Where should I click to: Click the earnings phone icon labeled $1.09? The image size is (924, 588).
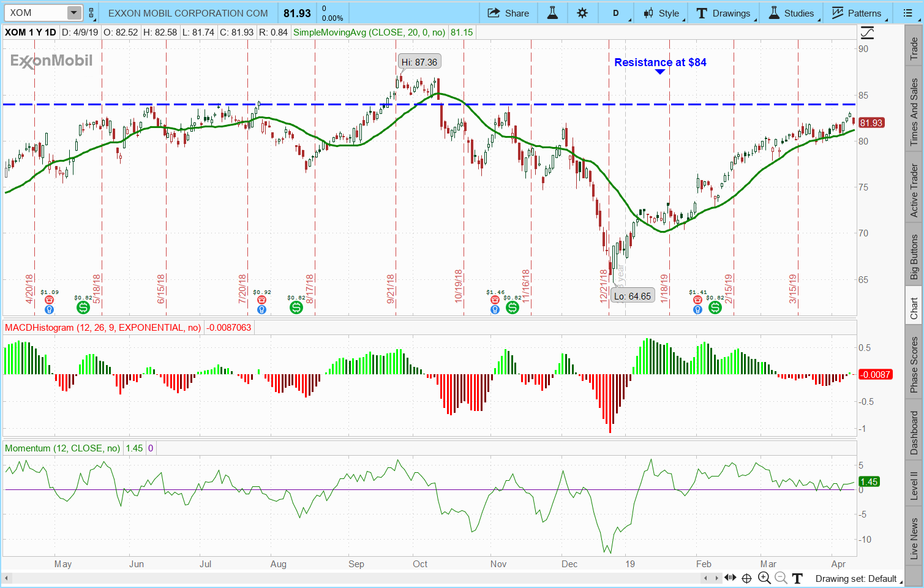(x=49, y=300)
